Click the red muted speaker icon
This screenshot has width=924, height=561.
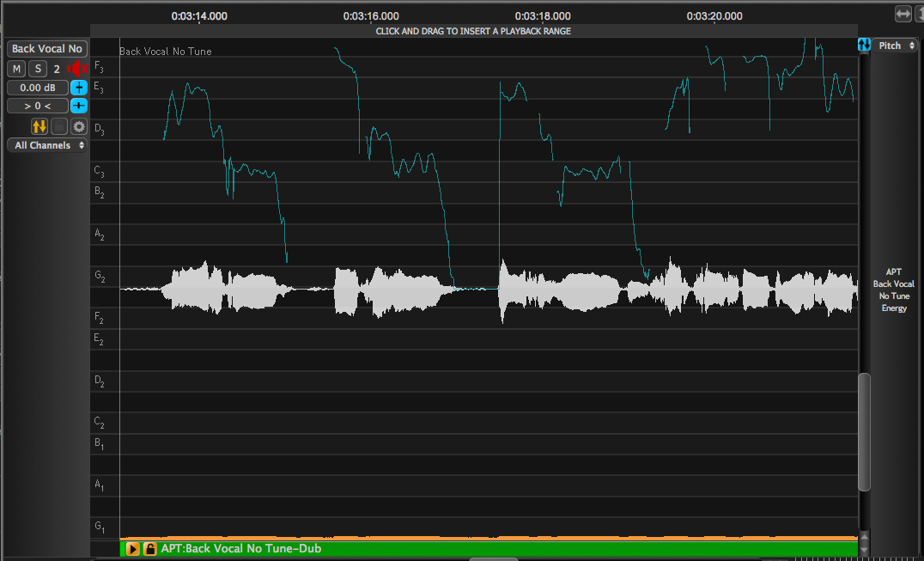pos(78,69)
